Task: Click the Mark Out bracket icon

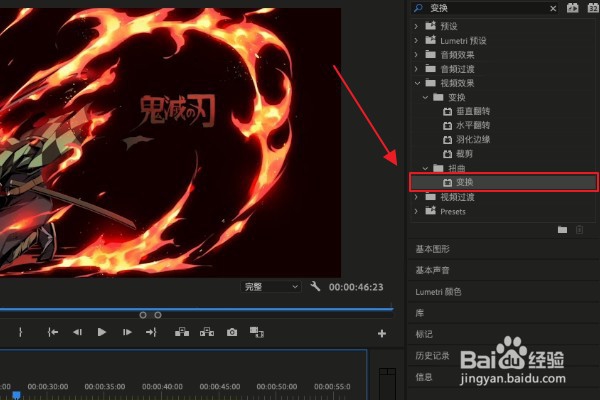Action: [x=20, y=332]
